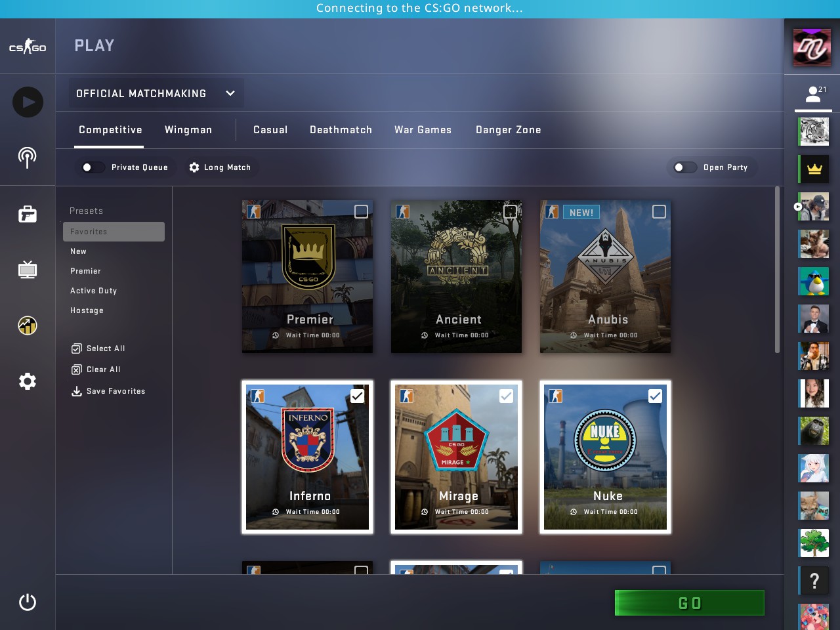Image resolution: width=840 pixels, height=630 pixels.
Task: Open your profile avatar at top right
Action: 812,47
